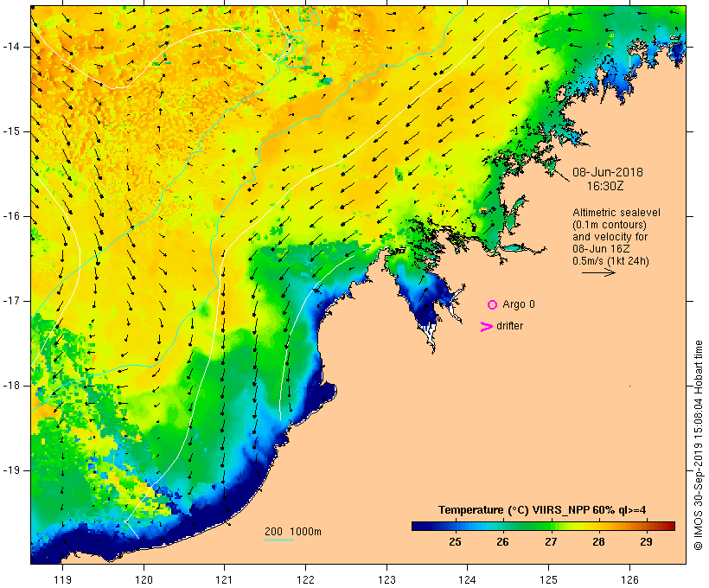
Task: Click the '123' longitude axis label
Action: [x=386, y=579]
